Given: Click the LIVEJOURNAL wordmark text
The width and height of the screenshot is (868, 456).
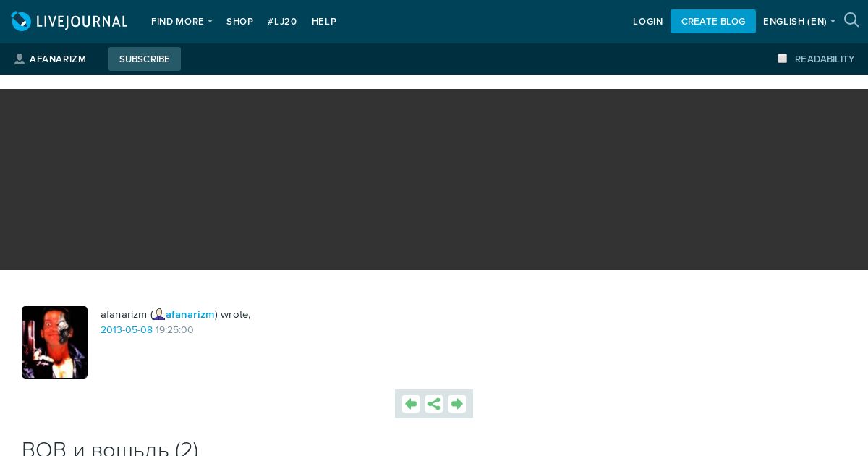Looking at the screenshot, I should point(81,22).
